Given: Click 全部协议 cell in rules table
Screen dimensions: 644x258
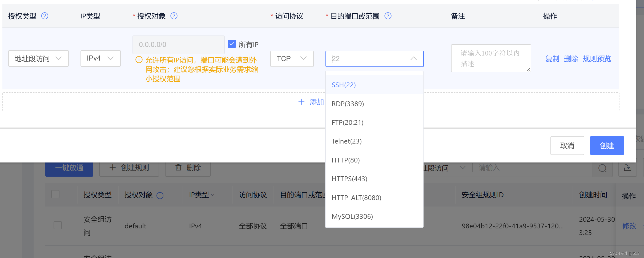Looking at the screenshot, I should [x=253, y=226].
